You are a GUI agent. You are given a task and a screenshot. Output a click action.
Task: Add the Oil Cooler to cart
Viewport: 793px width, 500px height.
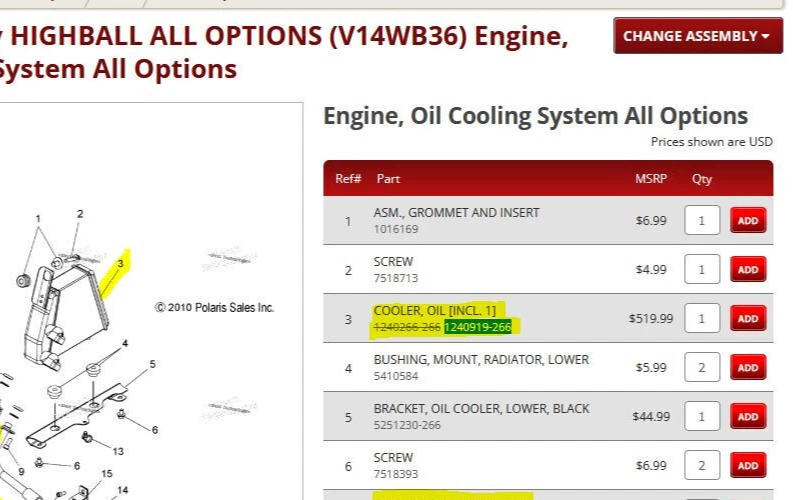pyautogui.click(x=748, y=318)
